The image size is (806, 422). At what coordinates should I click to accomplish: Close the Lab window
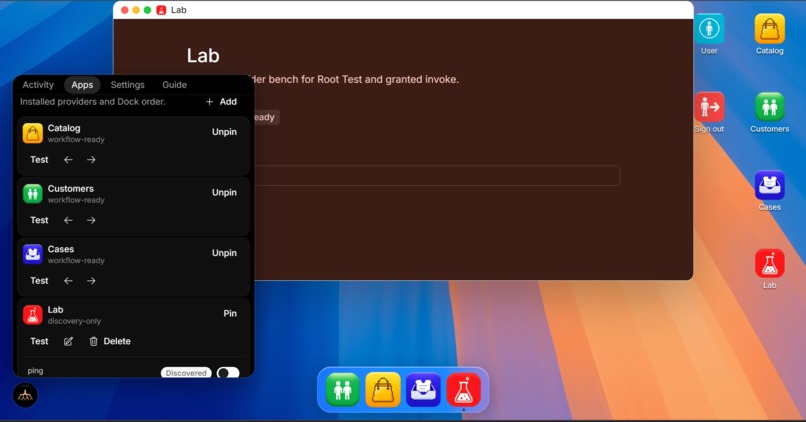(124, 10)
